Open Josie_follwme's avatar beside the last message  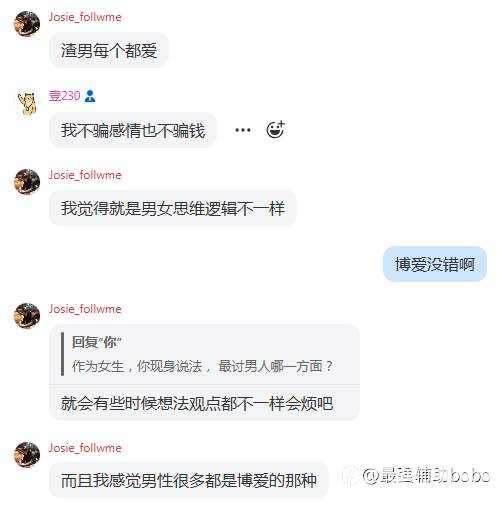click(x=27, y=455)
